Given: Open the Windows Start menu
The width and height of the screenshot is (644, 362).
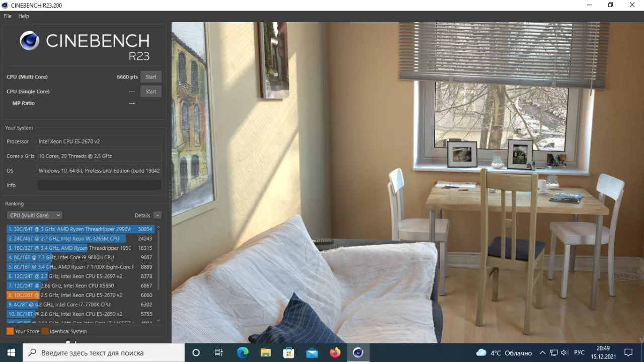Looking at the screenshot, I should pos(11,352).
